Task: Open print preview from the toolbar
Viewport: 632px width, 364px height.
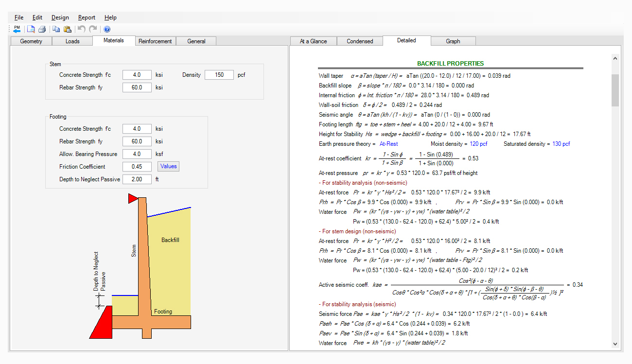Action: (31, 29)
